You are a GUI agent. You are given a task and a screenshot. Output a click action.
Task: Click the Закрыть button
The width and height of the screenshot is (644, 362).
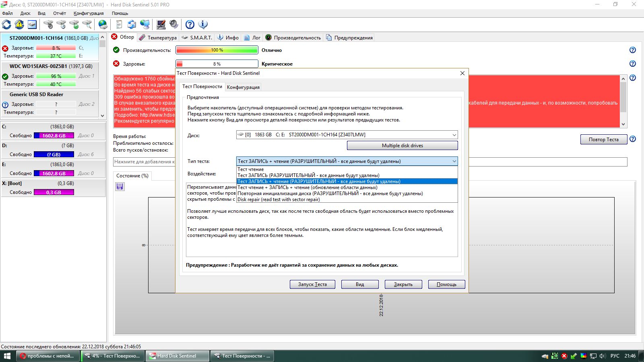(x=403, y=284)
